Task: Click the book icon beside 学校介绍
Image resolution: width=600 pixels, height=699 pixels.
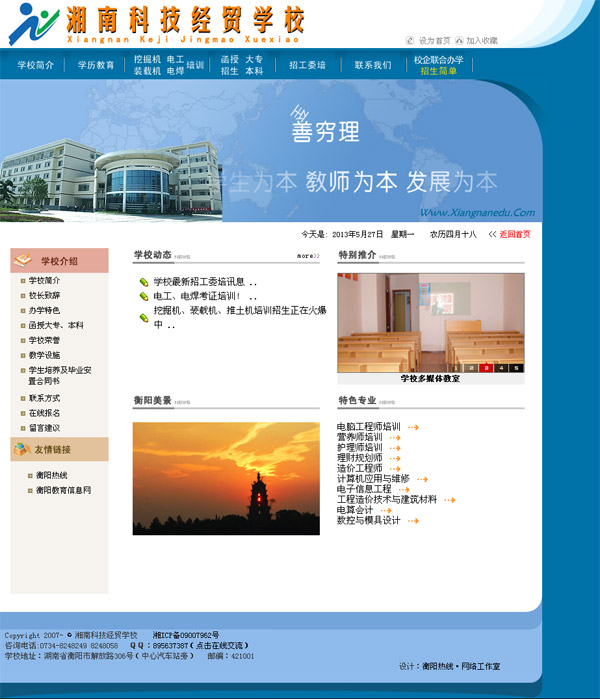Action: pyautogui.click(x=23, y=261)
